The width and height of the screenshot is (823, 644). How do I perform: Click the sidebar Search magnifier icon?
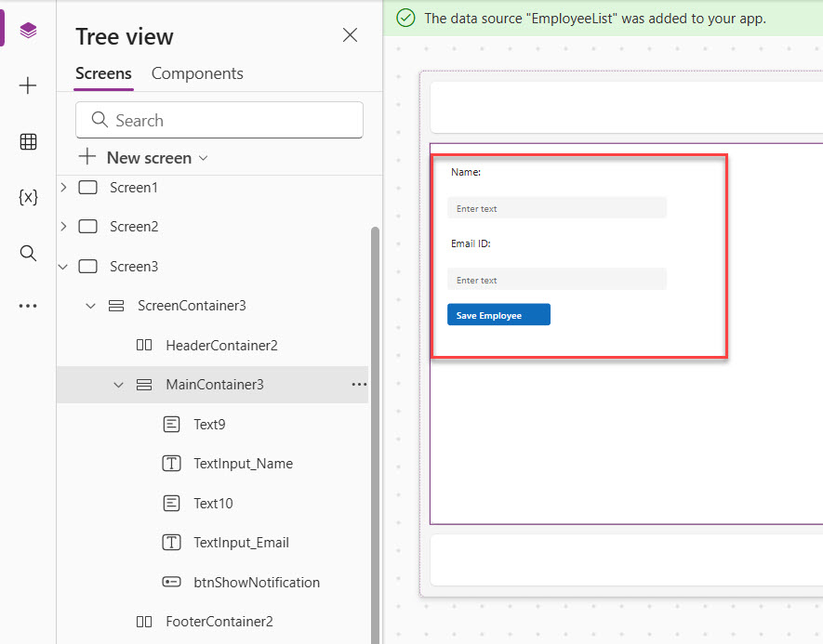(28, 254)
